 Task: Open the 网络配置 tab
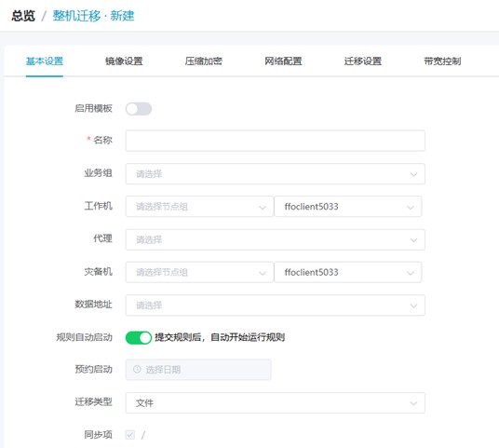click(x=283, y=61)
